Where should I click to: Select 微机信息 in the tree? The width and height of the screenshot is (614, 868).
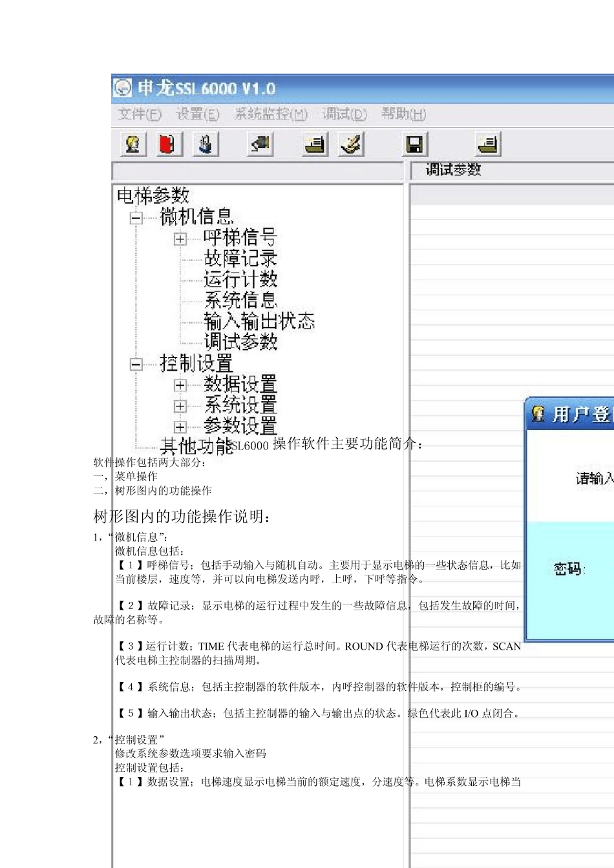click(196, 216)
